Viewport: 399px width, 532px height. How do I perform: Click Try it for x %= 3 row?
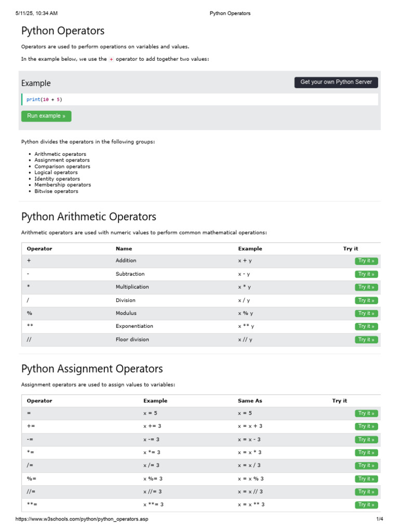366,479
